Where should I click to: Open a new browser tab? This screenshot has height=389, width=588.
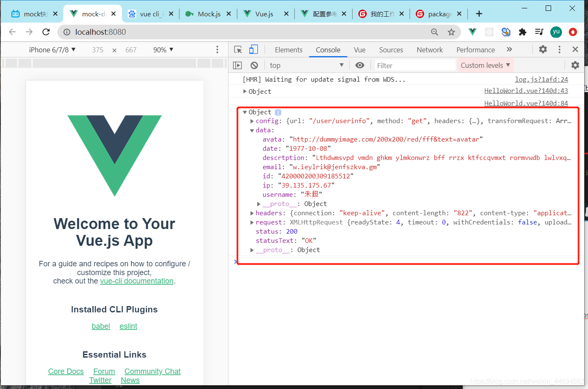[479, 14]
